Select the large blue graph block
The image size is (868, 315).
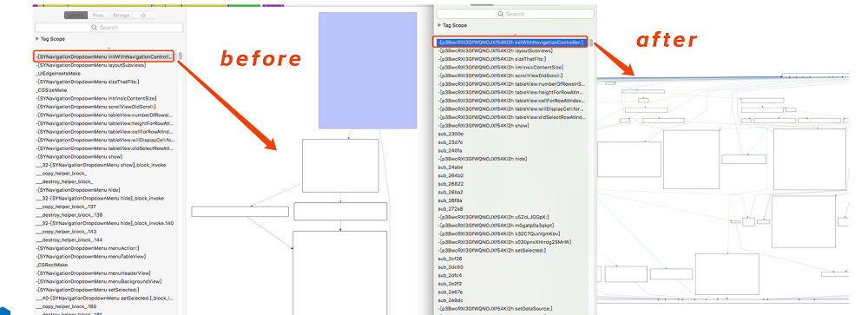click(367, 70)
